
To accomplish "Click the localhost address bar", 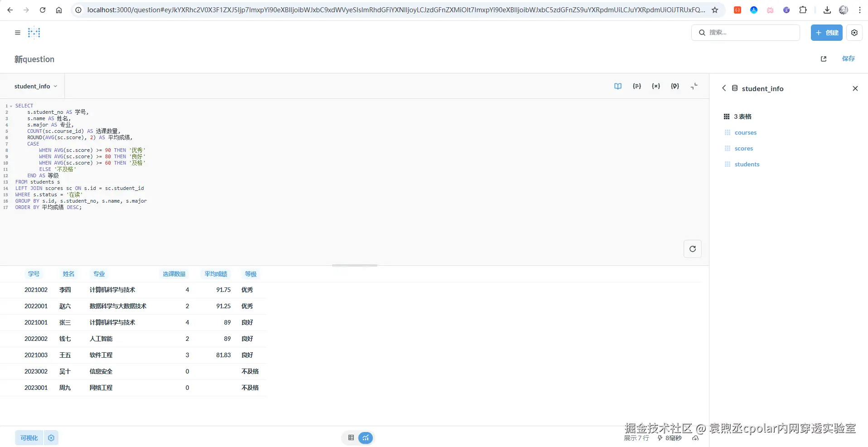I will tap(396, 10).
